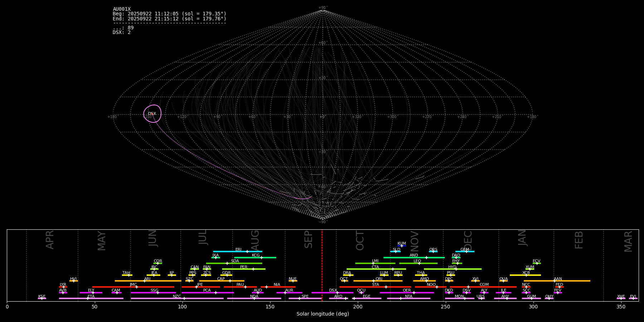The width and height of the screenshot is (644, 322).
Task: Click the 350 tick on solar longitude axis
Action: (x=621, y=307)
